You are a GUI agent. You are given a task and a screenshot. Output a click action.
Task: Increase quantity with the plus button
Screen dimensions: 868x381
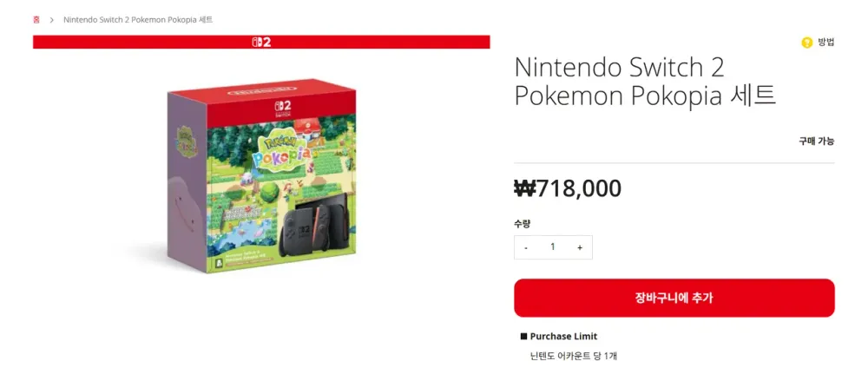(580, 247)
